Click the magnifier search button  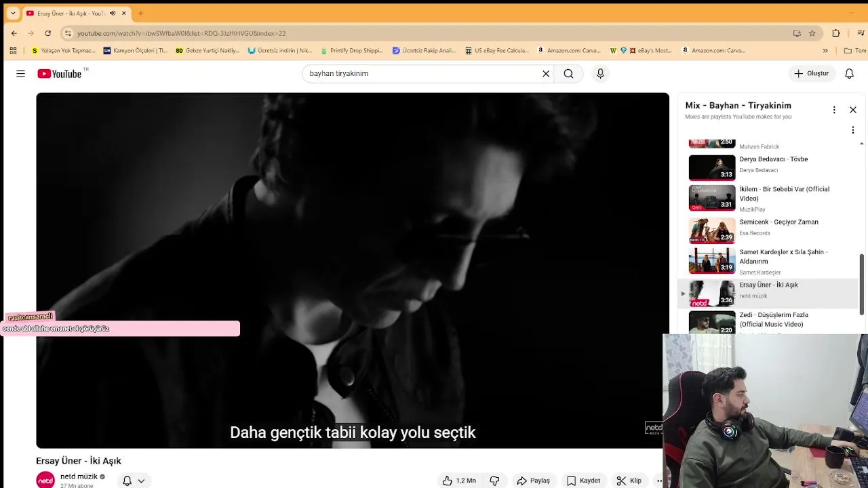coord(568,73)
